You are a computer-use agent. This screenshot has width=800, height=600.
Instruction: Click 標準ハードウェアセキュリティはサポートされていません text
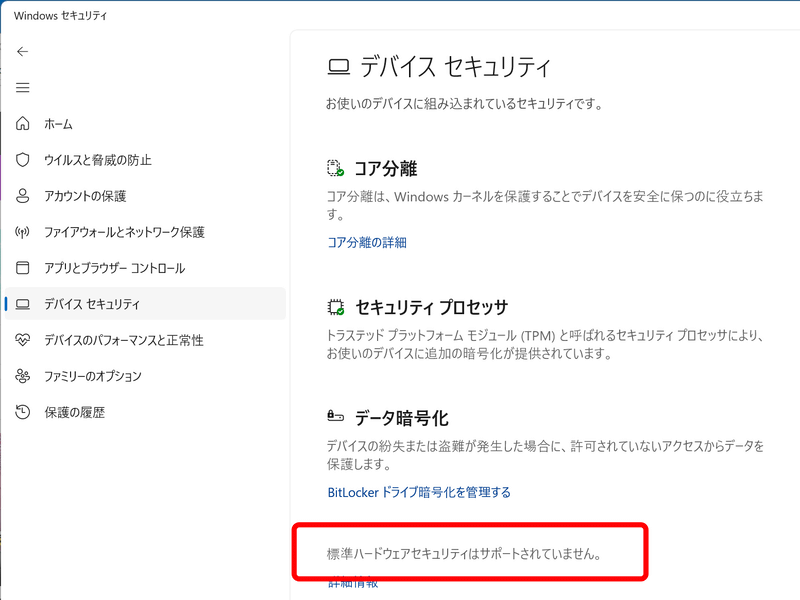point(464,554)
